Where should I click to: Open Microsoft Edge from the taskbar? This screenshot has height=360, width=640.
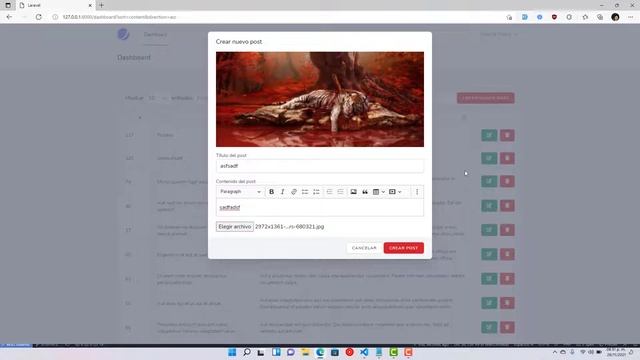320,352
